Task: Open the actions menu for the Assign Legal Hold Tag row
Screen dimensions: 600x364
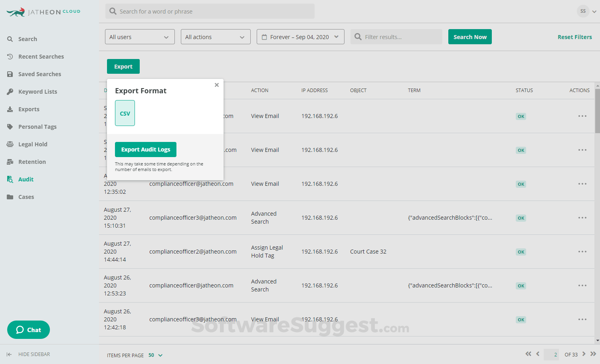Action: (582, 252)
